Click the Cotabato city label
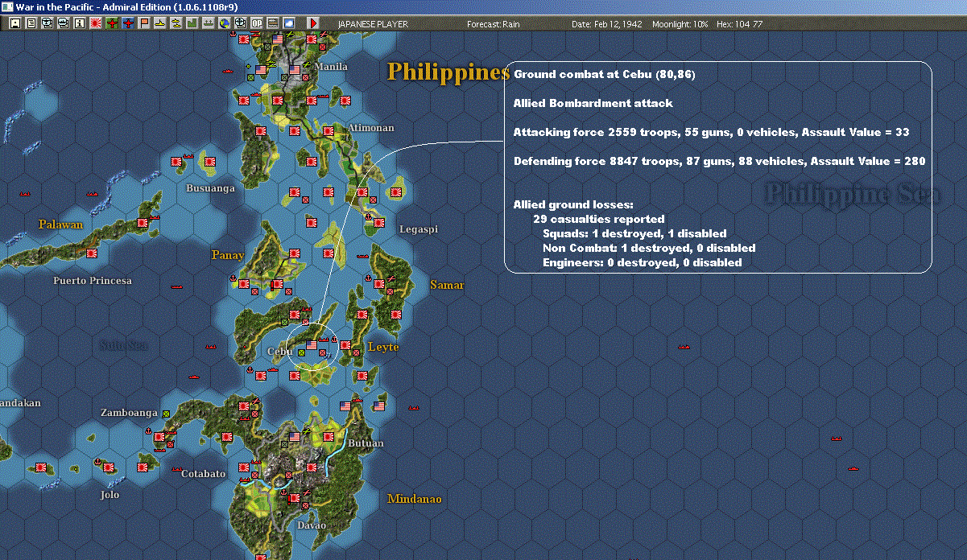The height and width of the screenshot is (560, 967). [x=203, y=474]
